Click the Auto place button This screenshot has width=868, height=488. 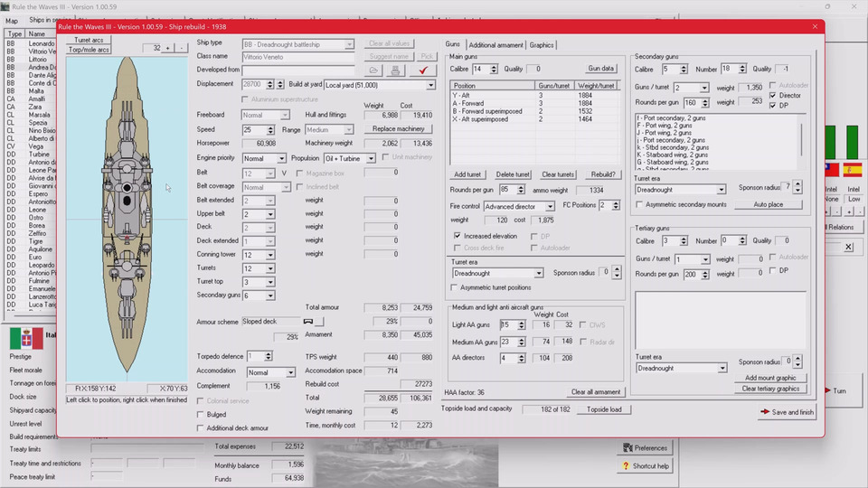(x=768, y=204)
